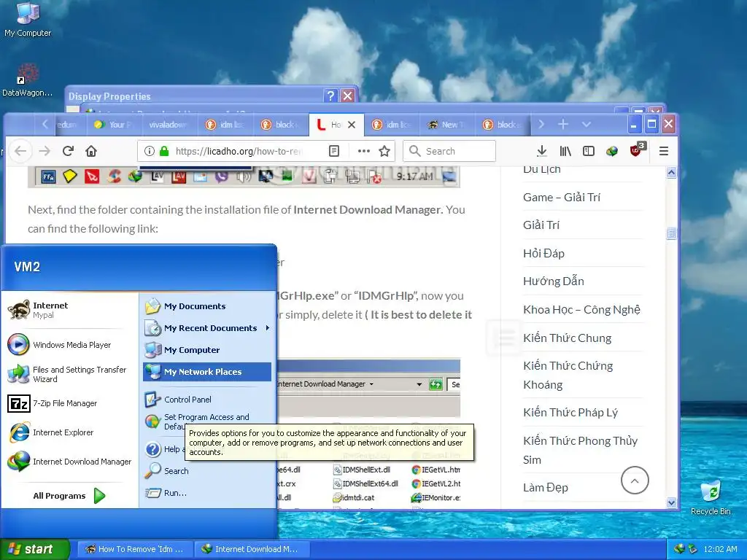Click the address bar URL
This screenshot has width=747, height=560.
click(x=239, y=151)
